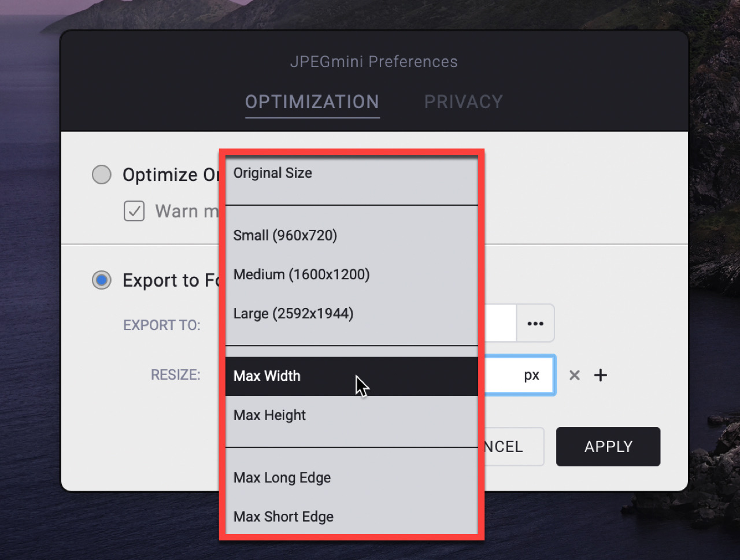Viewport: 740px width, 560px height.
Task: Click the APPLY button
Action: pyautogui.click(x=608, y=447)
